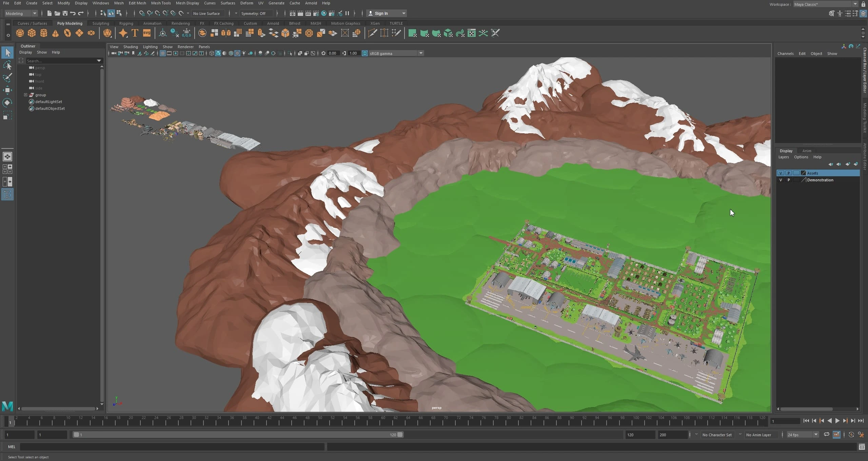Click the Save scene icon
868x461 pixels.
(65, 13)
